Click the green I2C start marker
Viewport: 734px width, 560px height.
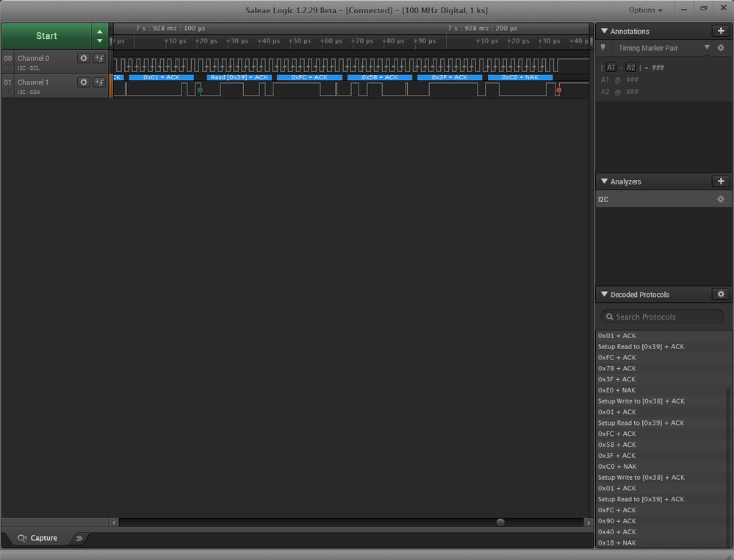pyautogui.click(x=200, y=90)
